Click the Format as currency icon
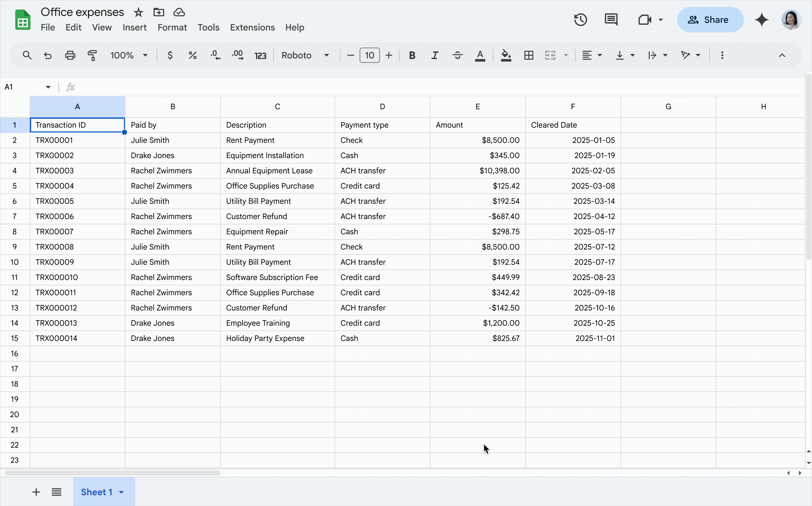 tap(170, 55)
